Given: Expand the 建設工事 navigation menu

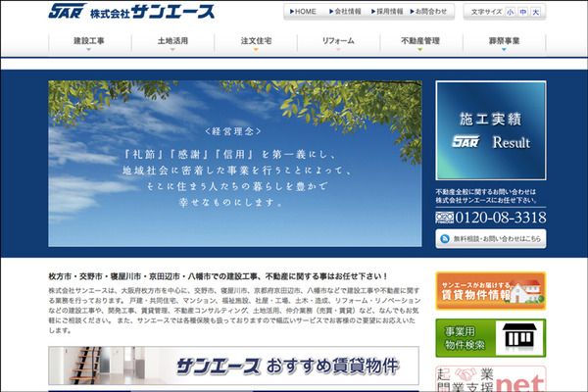Looking at the screenshot, I should click(89, 42).
